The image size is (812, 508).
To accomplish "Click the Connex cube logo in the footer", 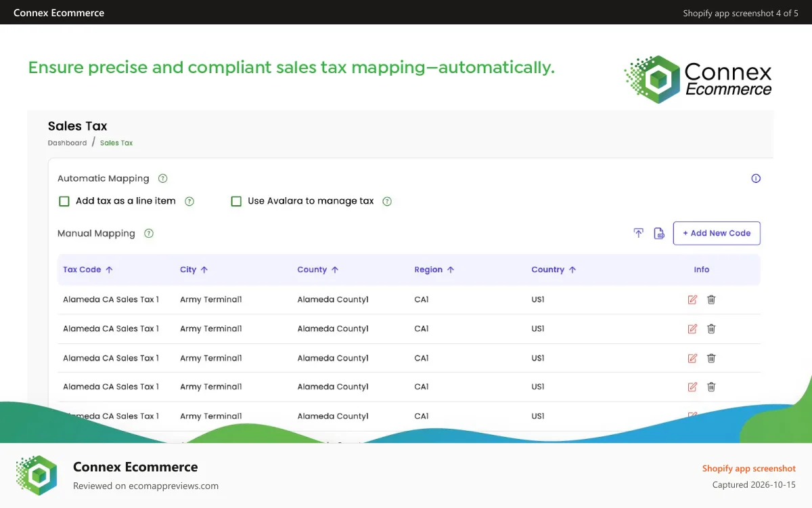I will pyautogui.click(x=37, y=475).
